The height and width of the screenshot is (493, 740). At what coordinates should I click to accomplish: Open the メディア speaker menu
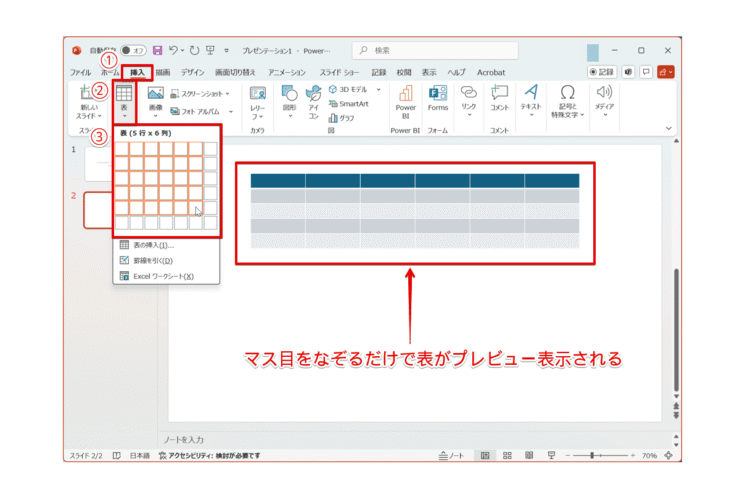(x=604, y=100)
